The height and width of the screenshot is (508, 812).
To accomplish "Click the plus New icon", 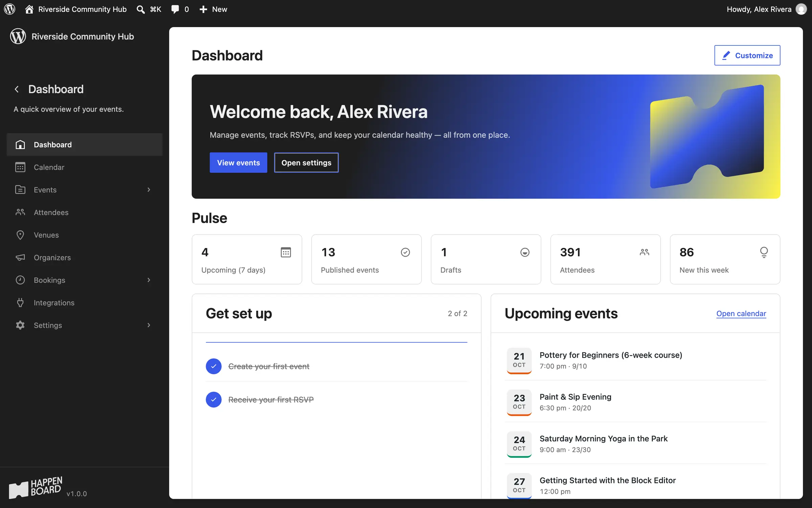I will tap(203, 9).
